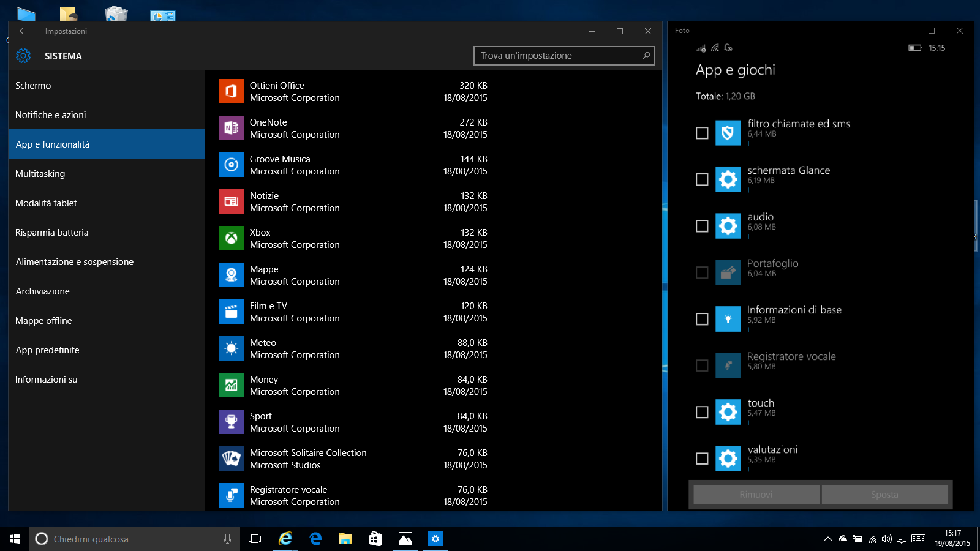The height and width of the screenshot is (551, 980).
Task: Click the Cortana Chiedimi qualcosa search box
Action: pyautogui.click(x=134, y=539)
